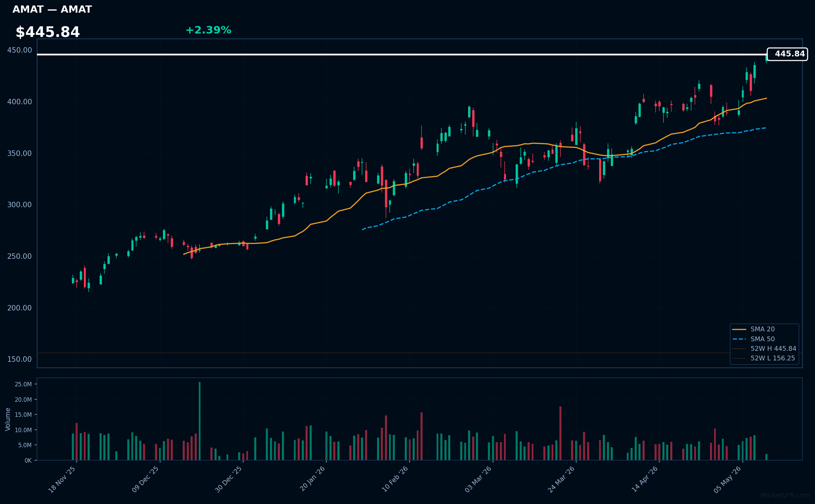Click the 5.0M volume axis label

pos(25,445)
